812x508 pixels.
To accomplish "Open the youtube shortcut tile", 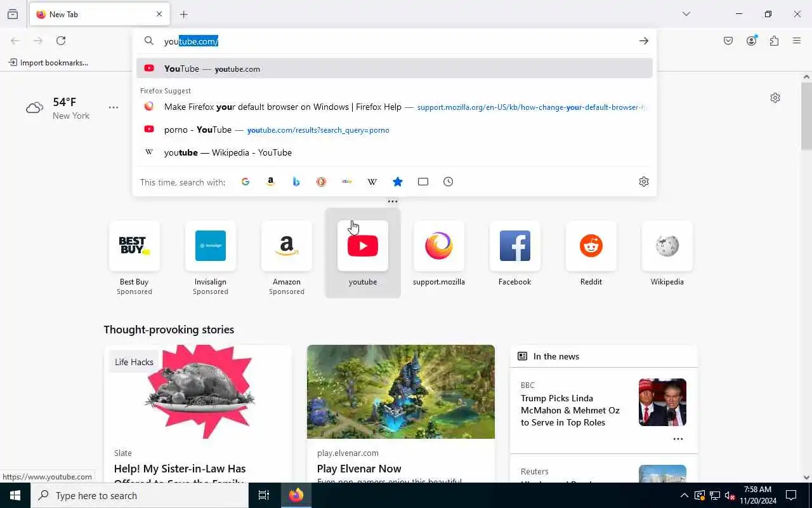I will click(x=363, y=254).
